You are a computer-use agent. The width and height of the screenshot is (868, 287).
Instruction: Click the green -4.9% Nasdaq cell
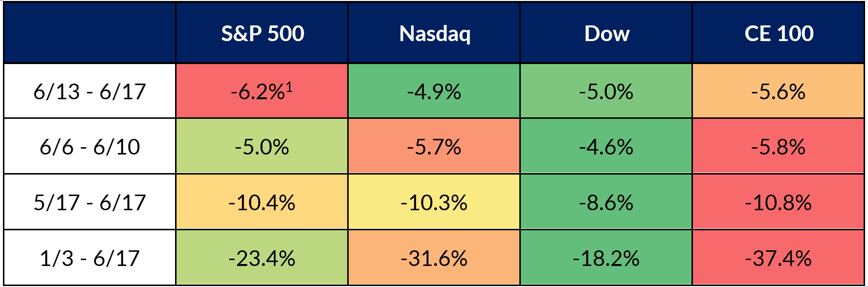click(434, 91)
